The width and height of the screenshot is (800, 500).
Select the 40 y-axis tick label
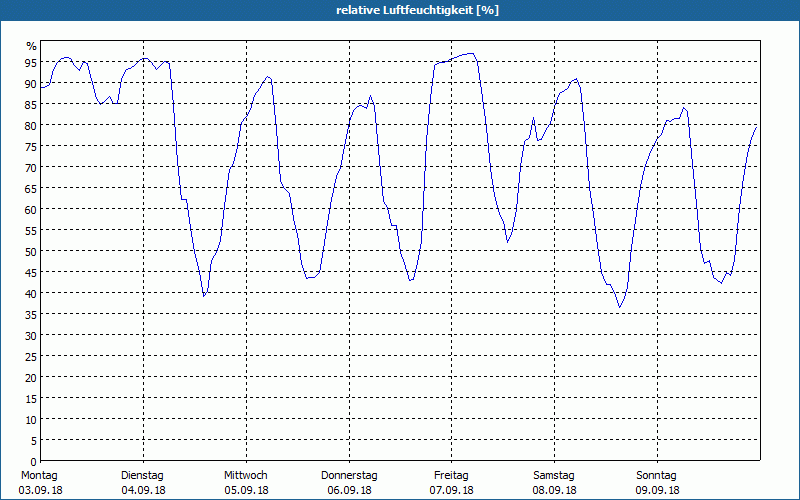[31, 293]
